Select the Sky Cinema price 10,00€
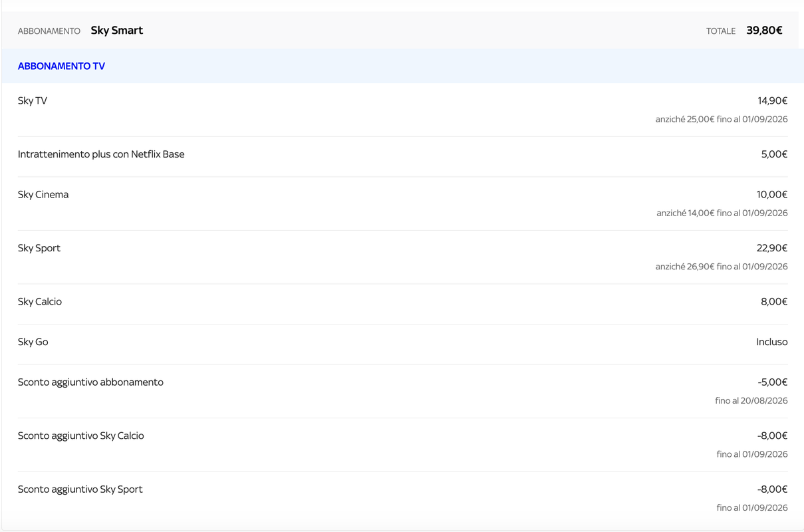The image size is (804, 532). 772,194
